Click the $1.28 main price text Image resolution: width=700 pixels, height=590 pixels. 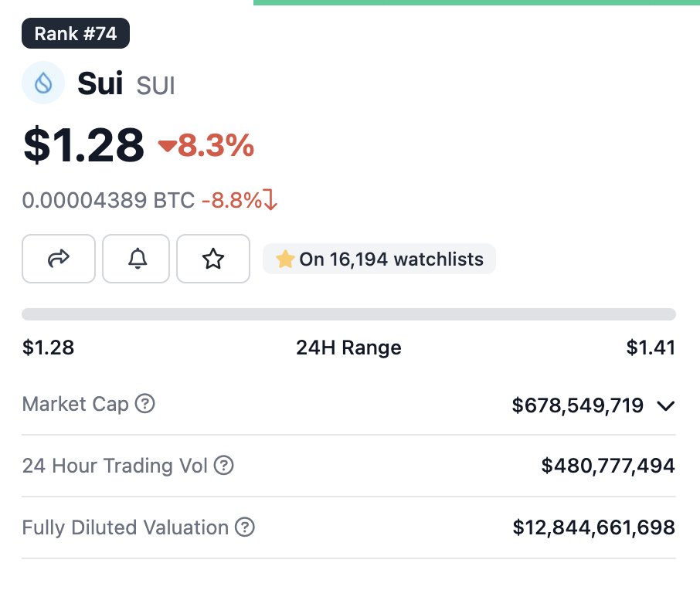click(83, 144)
